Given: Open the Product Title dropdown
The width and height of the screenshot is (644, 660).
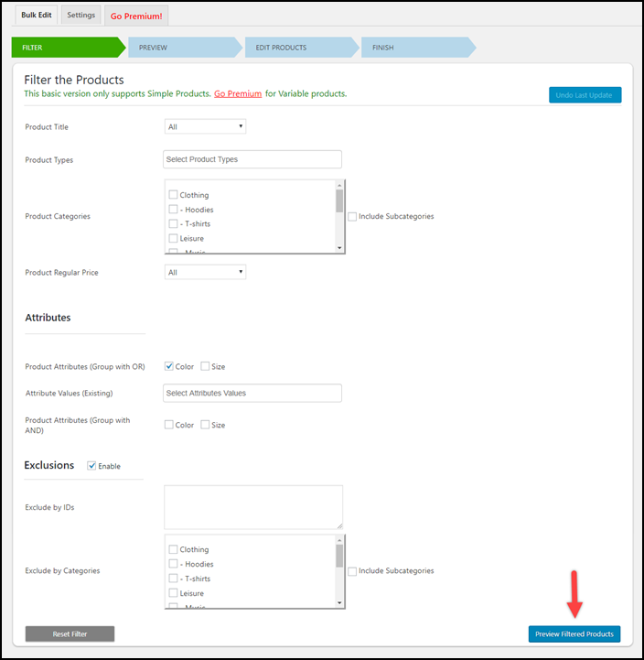Looking at the screenshot, I should pyautogui.click(x=206, y=127).
